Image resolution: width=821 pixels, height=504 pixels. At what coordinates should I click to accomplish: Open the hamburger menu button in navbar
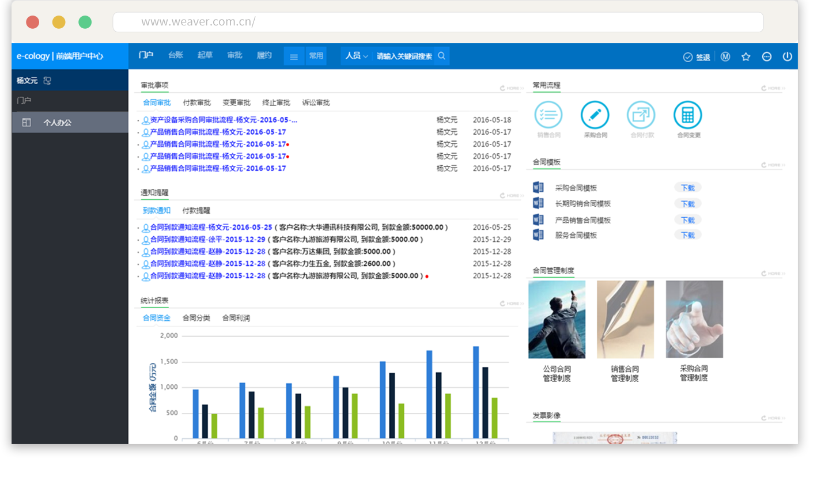294,56
